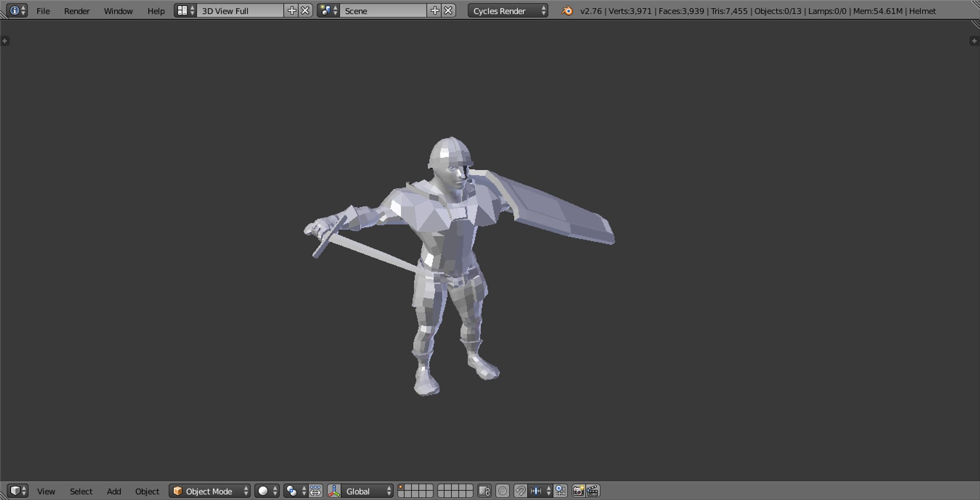The width and height of the screenshot is (980, 500).
Task: Toggle the snap magnet icon
Action: pos(520,491)
